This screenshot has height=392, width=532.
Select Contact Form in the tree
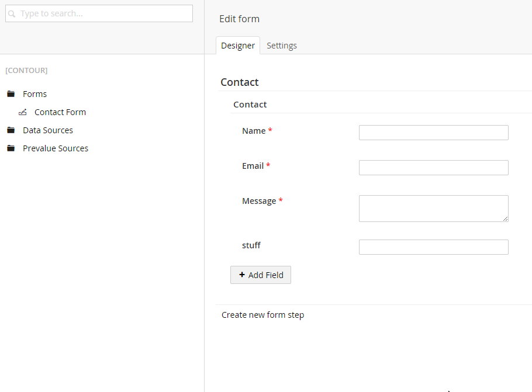pos(60,112)
